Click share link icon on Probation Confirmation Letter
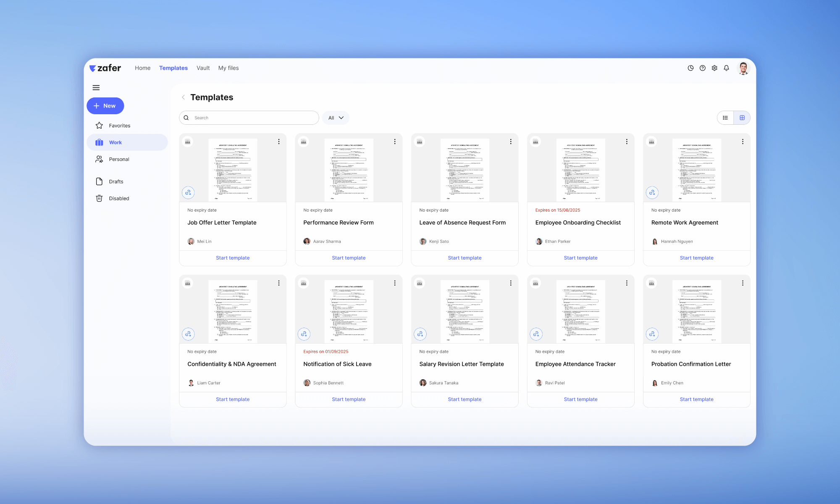This screenshot has width=840, height=504. click(x=652, y=334)
